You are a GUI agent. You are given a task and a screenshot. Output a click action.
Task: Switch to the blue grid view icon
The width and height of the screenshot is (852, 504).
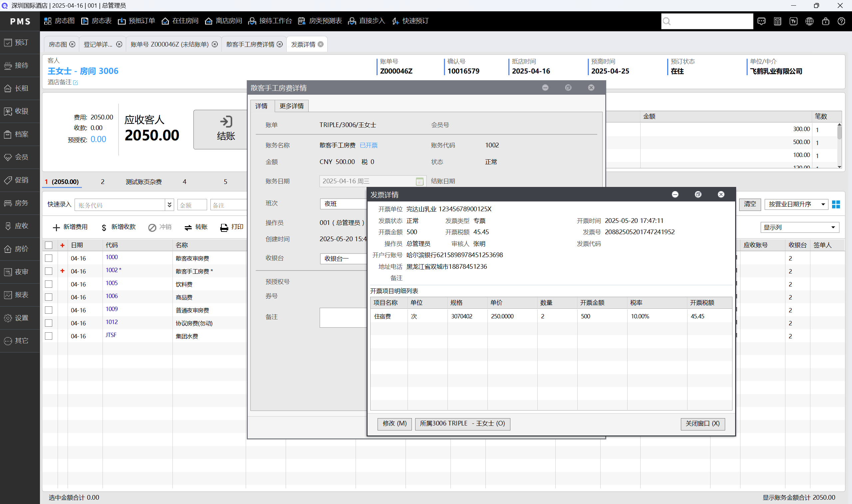[x=836, y=204]
